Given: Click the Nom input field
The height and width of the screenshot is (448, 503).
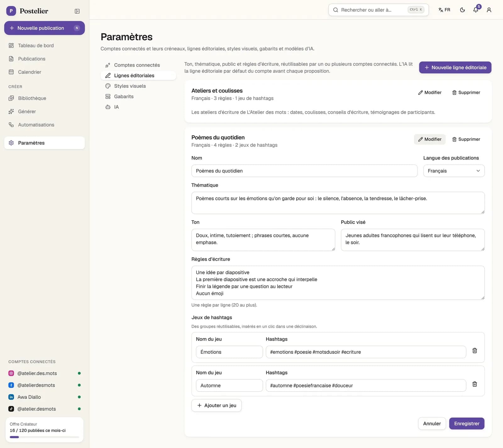Looking at the screenshot, I should pos(304,171).
